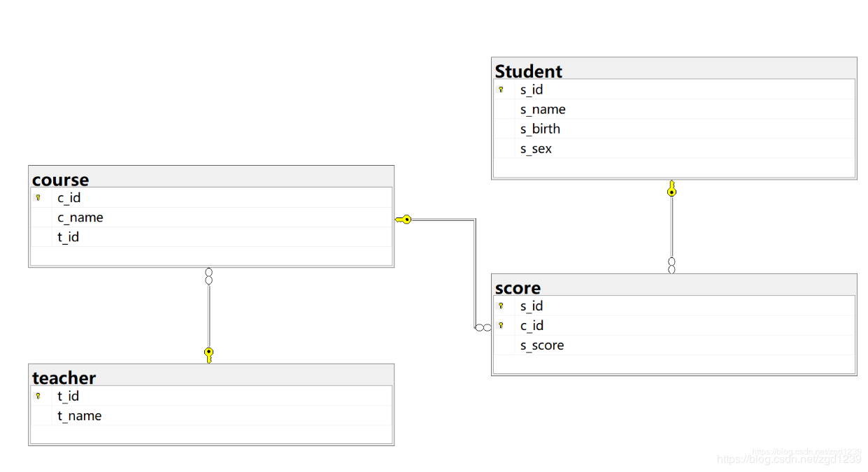Click the infinity endpoint above the score table
This screenshot has height=472, width=868.
click(671, 266)
